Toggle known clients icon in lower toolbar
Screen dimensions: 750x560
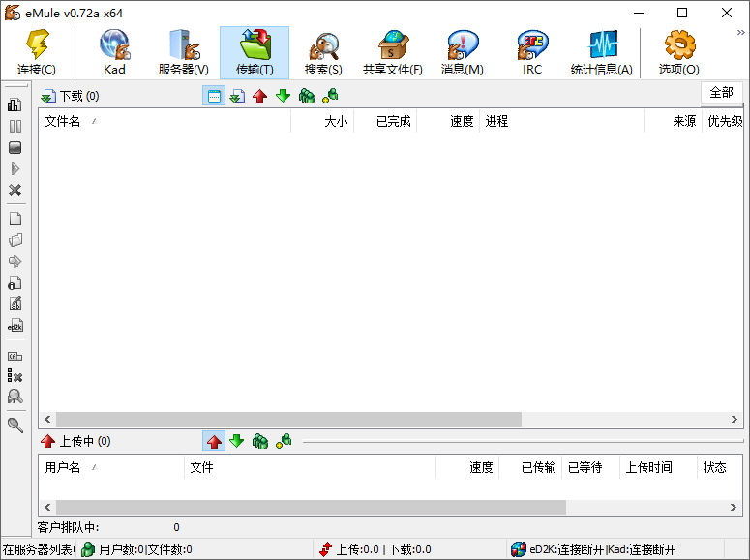284,441
